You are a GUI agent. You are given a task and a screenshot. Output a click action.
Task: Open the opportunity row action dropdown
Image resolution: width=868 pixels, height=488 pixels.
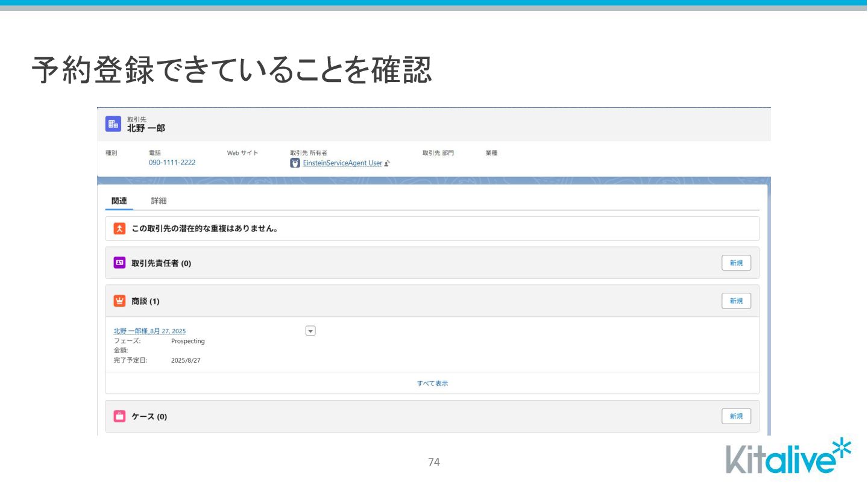[x=310, y=331]
